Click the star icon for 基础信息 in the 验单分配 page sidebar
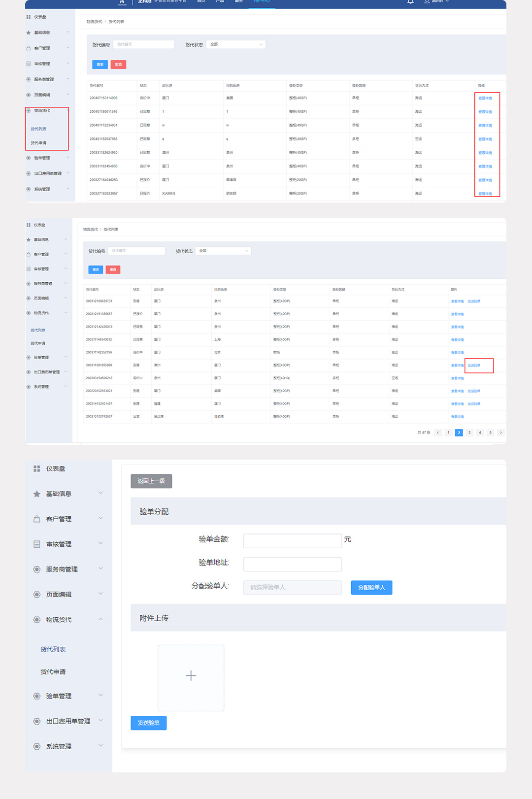This screenshot has width=532, height=799. [36, 494]
